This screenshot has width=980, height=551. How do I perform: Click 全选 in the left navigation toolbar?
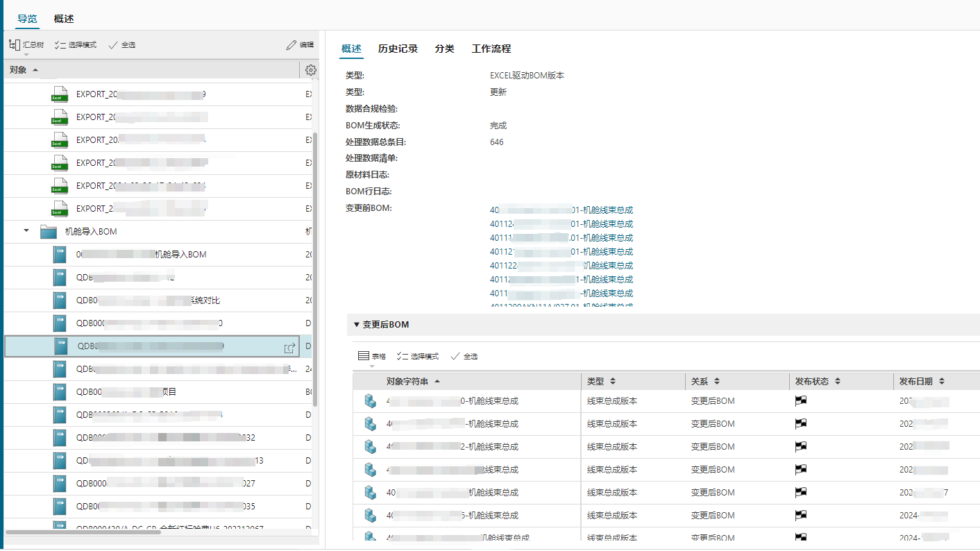[121, 45]
